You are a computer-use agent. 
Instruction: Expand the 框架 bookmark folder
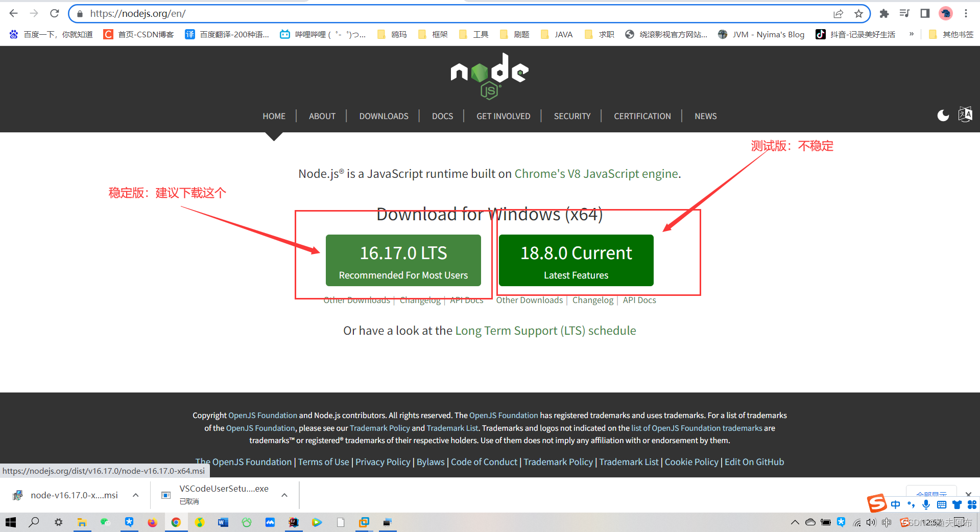[433, 34]
